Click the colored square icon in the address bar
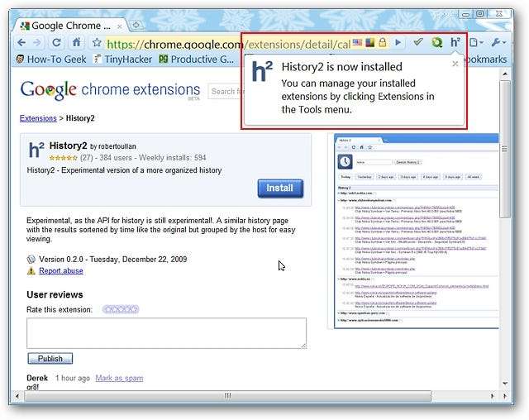 (369, 42)
